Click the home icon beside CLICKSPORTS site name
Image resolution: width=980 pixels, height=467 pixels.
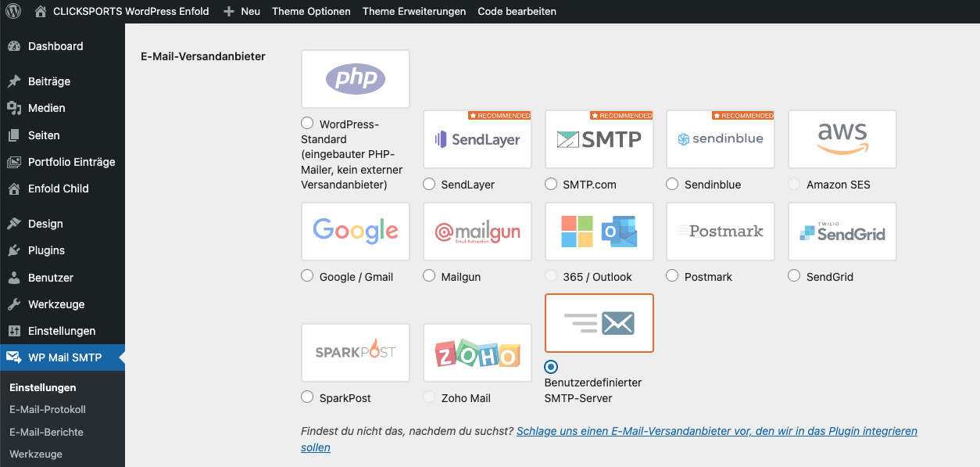tap(41, 11)
